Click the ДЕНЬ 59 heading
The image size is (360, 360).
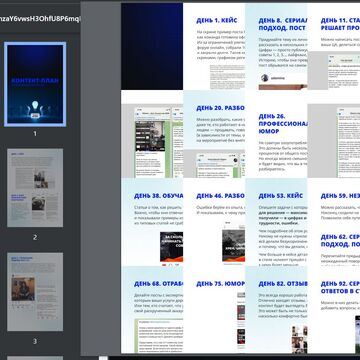click(340, 196)
